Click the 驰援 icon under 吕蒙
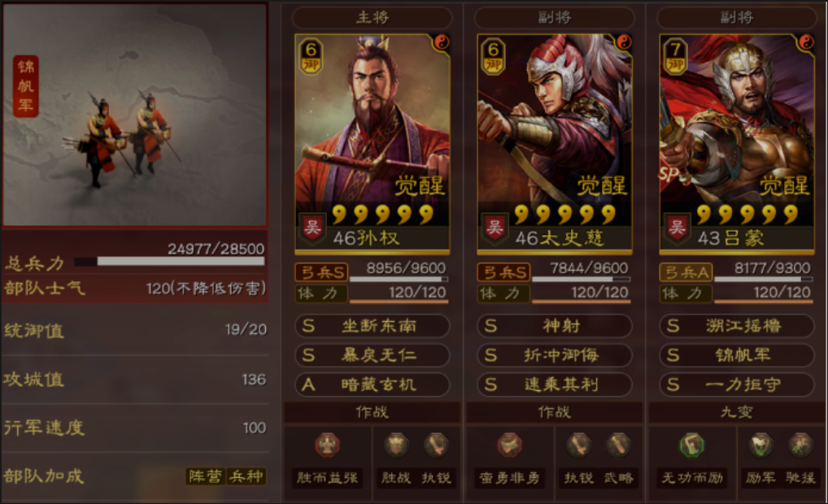The image size is (828, 504). click(x=800, y=445)
